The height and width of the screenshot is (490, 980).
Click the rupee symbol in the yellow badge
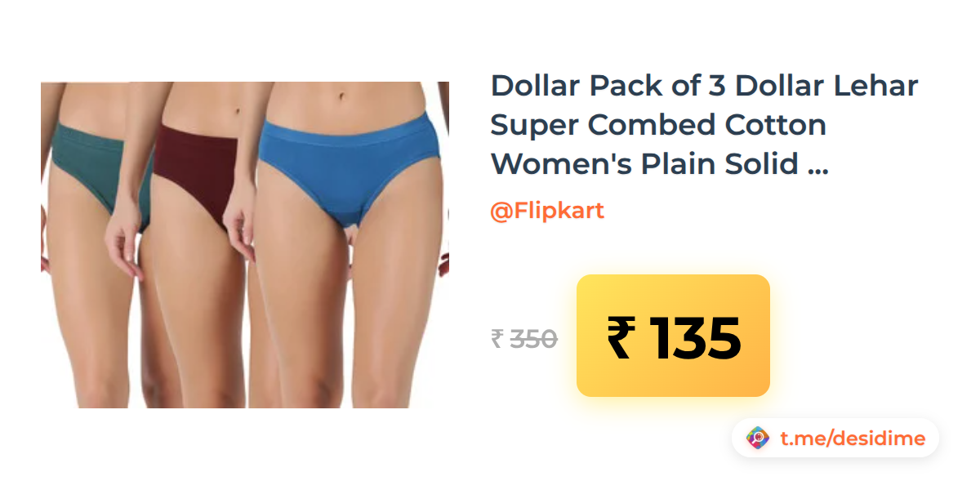point(620,337)
